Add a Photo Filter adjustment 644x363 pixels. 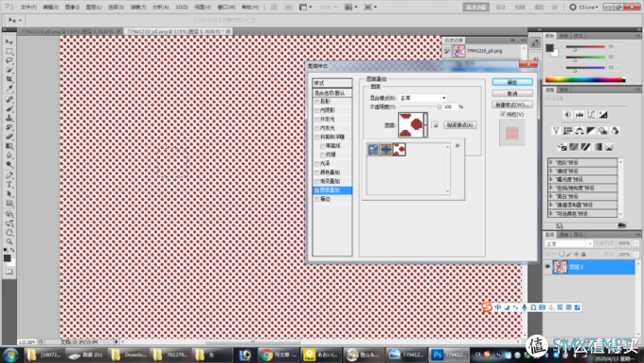(603, 131)
